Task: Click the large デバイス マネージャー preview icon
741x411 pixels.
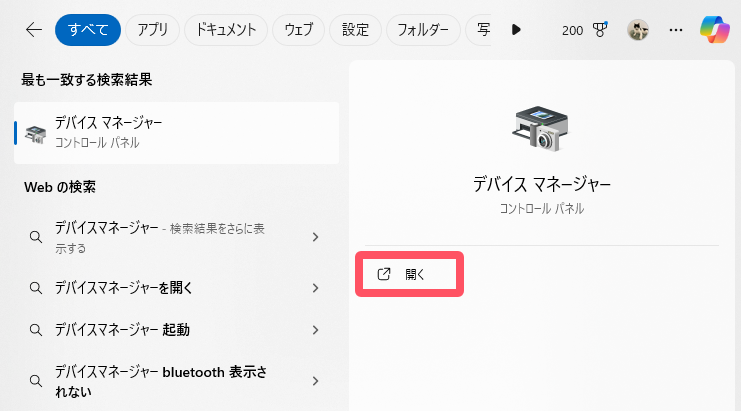Action: coord(541,128)
